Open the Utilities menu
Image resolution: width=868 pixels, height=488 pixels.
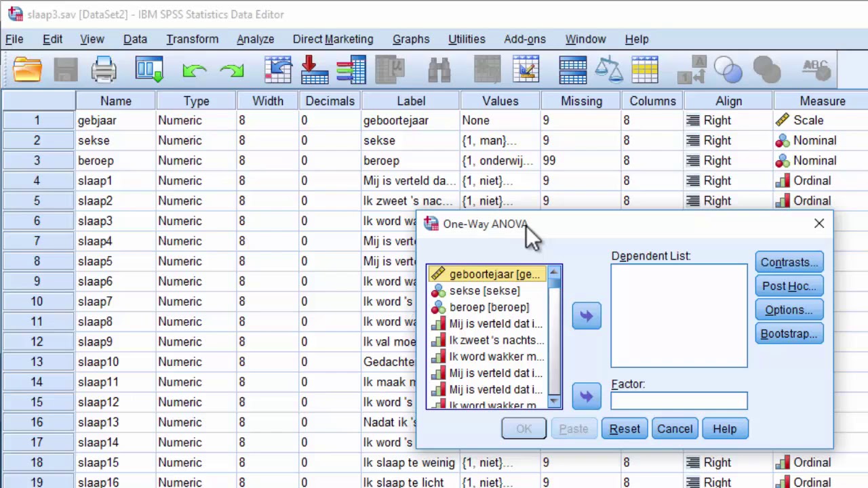click(467, 39)
